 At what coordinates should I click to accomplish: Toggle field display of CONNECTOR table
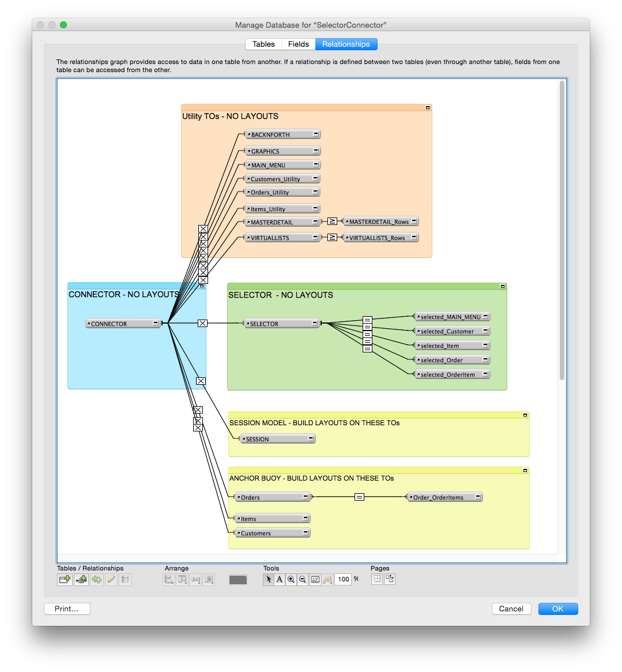coord(156,323)
